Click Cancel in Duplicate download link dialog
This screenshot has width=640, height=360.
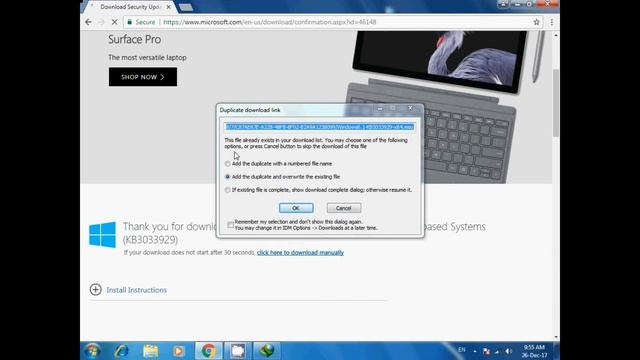tap(344, 208)
